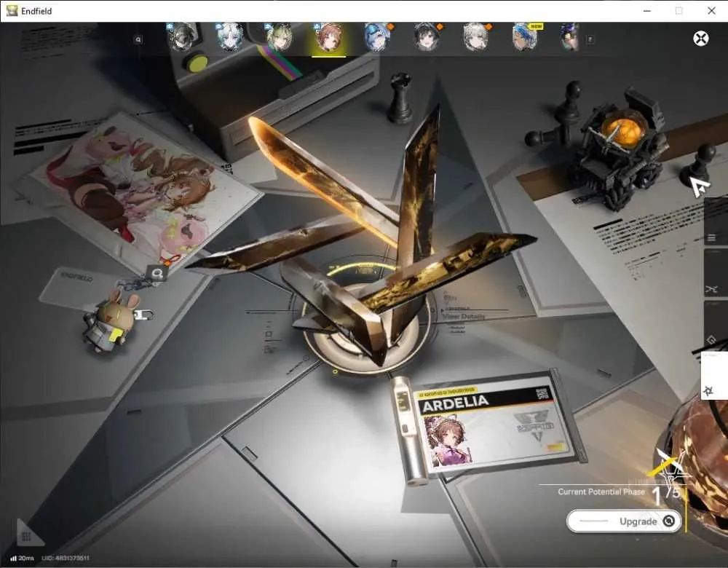Minimize the Endfield window
The height and width of the screenshot is (568, 728).
647,11
